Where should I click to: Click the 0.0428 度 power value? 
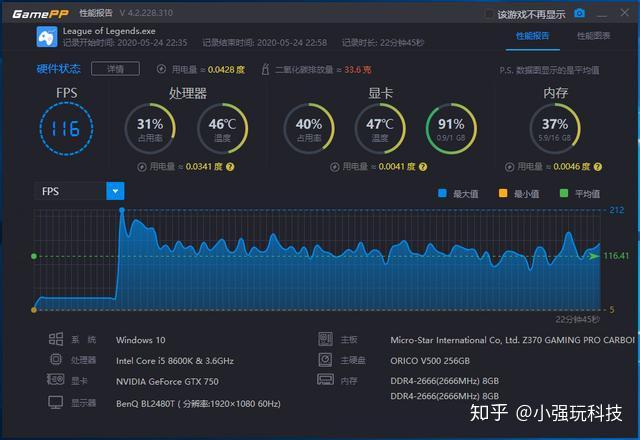coord(227,69)
